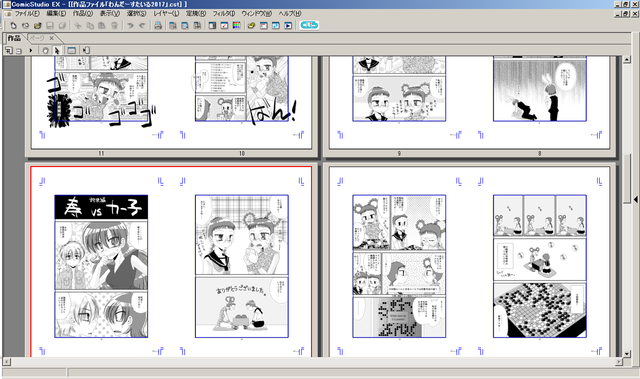Screen dimensions: 640x379
Task: Open the ヘルプ(H) menu
Action: pos(290,13)
